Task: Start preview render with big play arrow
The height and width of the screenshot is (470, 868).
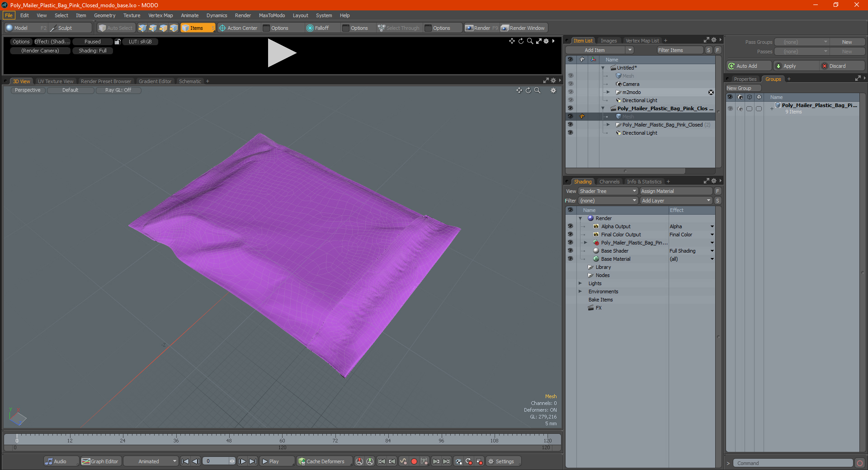Action: pyautogui.click(x=282, y=53)
